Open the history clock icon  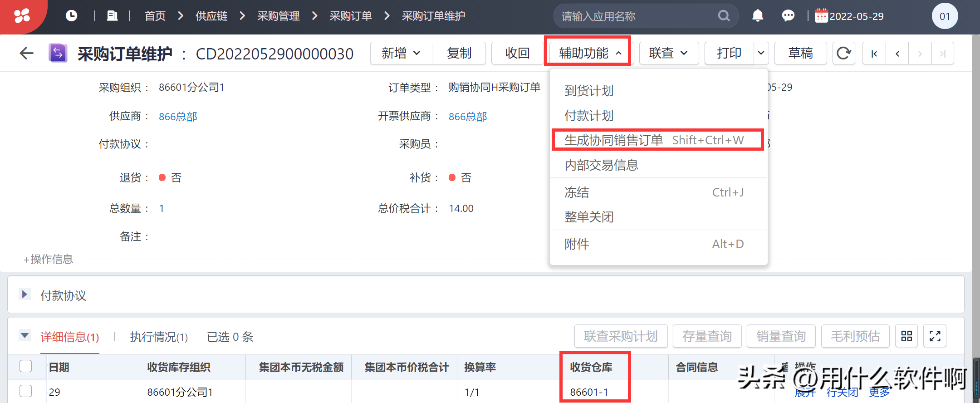pyautogui.click(x=71, y=16)
